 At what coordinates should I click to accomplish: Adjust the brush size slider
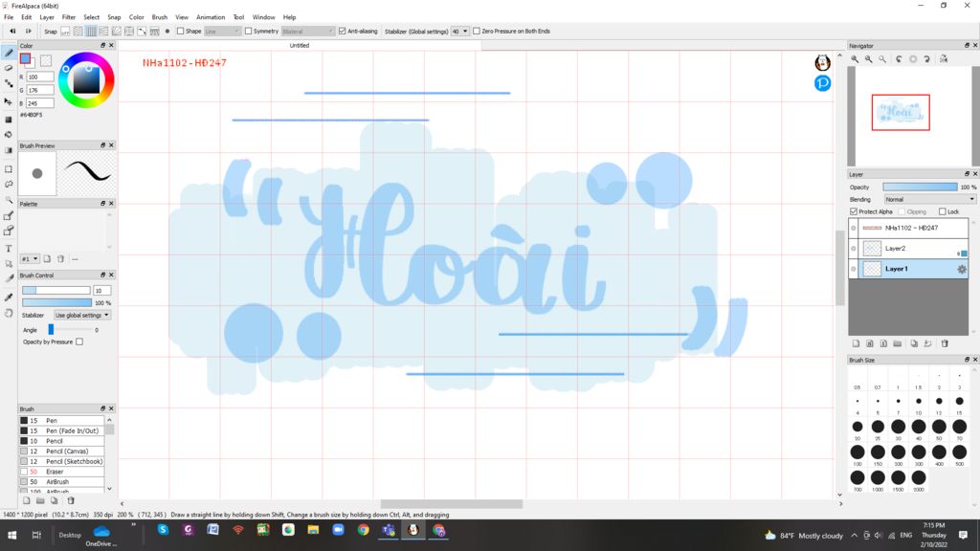point(56,291)
